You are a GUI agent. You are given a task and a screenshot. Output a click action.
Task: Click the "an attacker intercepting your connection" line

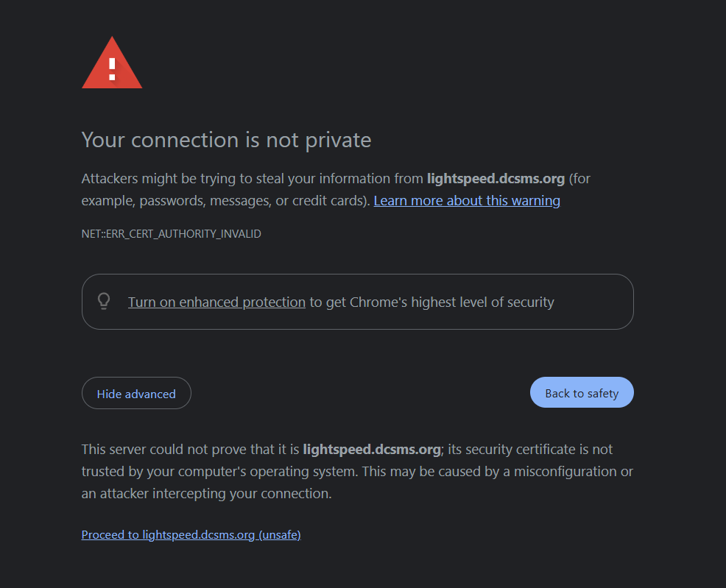coord(206,493)
